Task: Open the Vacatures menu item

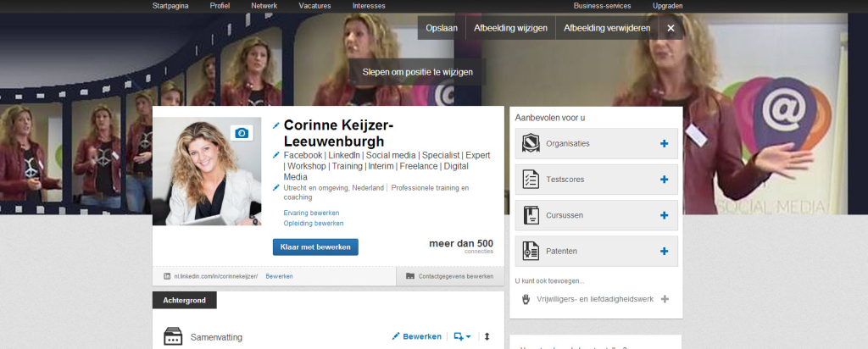Action: click(x=314, y=6)
